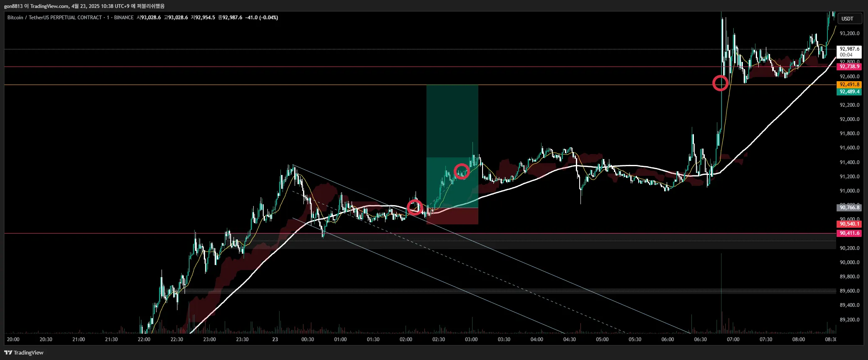868x360 pixels.
Task: Click the low value 92,954.5 in the legend
Action: click(205, 18)
